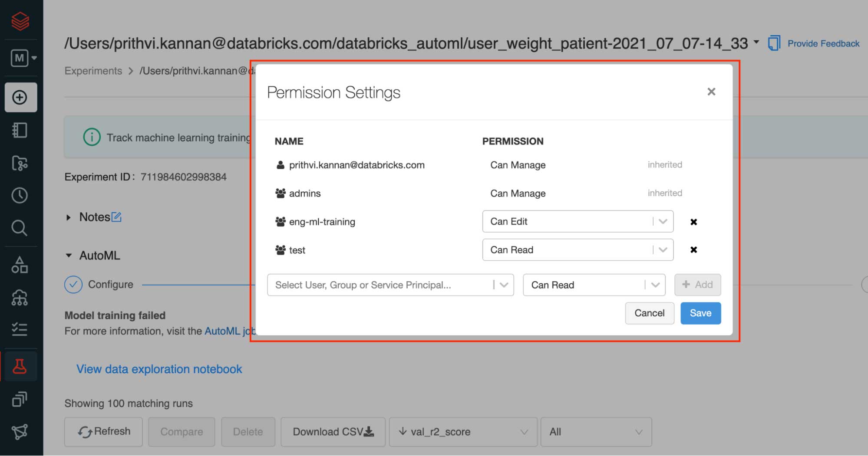Viewport: 868px width, 456px height.
Task: Open the Workspace notebook icon in sidebar
Action: pyautogui.click(x=20, y=130)
